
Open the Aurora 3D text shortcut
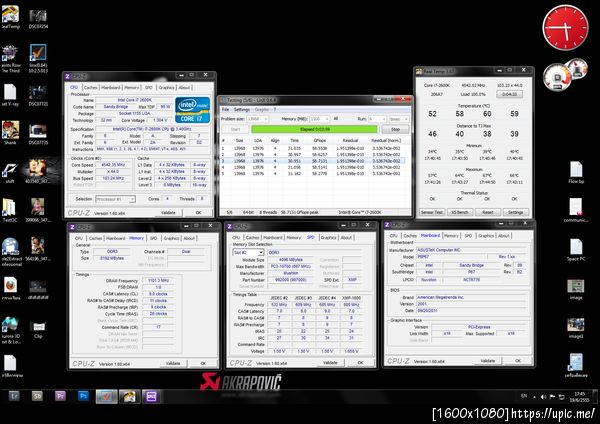(10, 329)
